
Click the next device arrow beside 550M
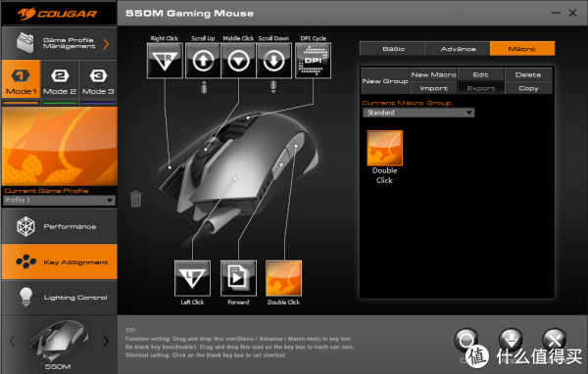click(106, 341)
